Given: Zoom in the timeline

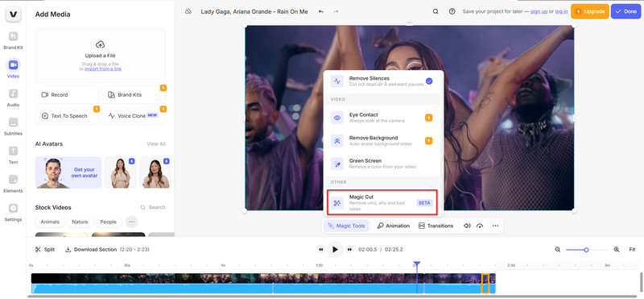Looking at the screenshot, I should point(617,250).
